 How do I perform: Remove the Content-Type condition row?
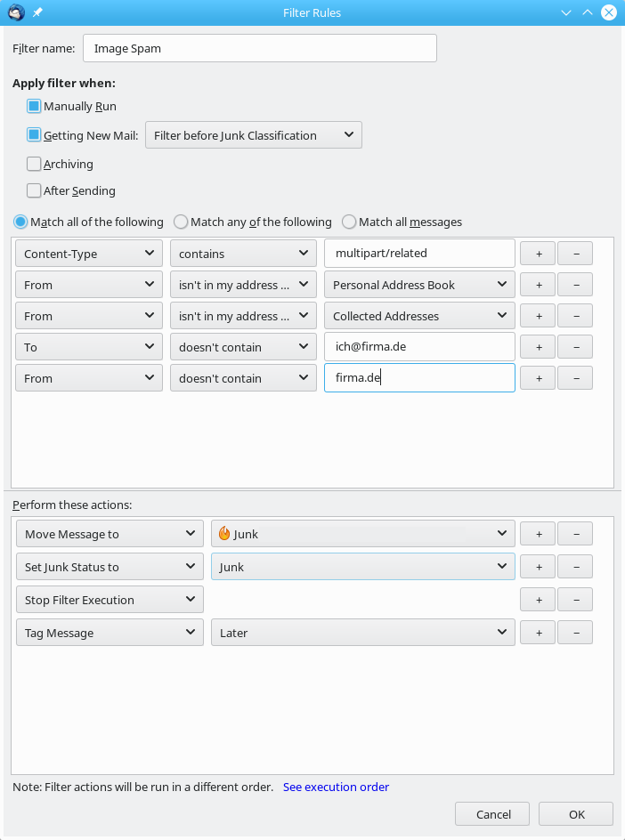point(575,254)
